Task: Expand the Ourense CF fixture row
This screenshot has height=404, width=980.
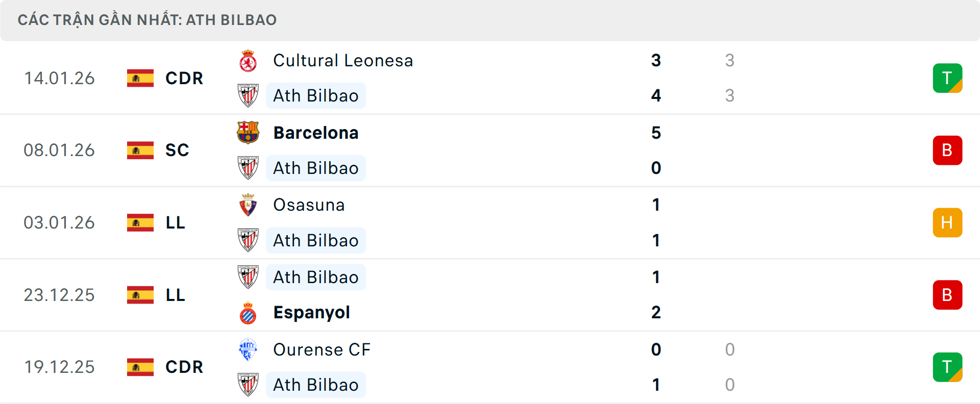Action: click(490, 367)
